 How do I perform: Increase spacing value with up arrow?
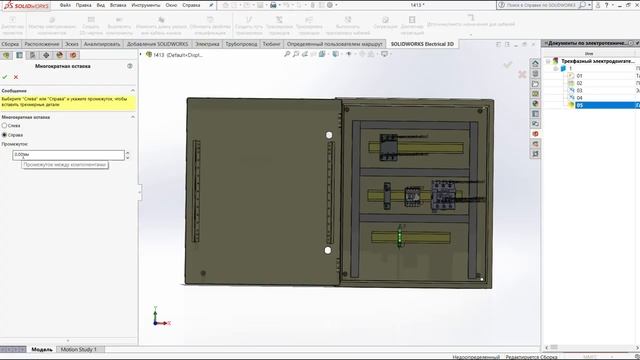[128, 153]
